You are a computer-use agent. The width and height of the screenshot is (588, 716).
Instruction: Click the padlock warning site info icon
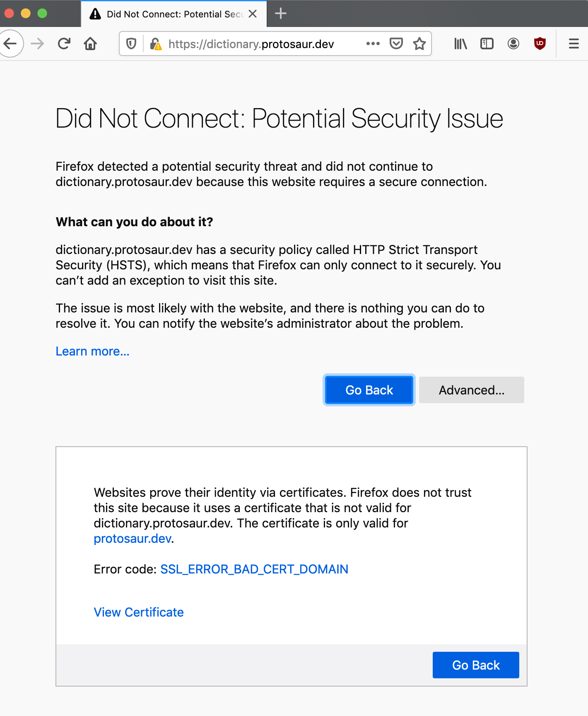[156, 44]
